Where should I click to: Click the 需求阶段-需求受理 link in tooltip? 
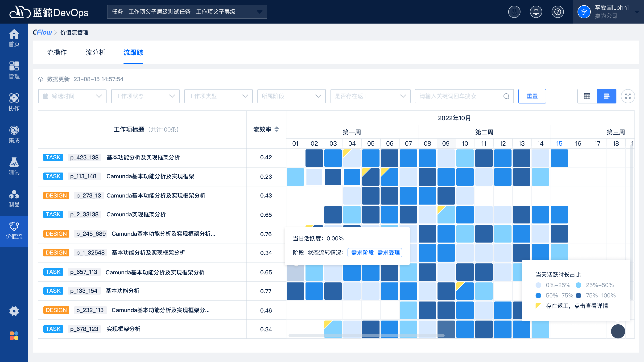pyautogui.click(x=375, y=252)
